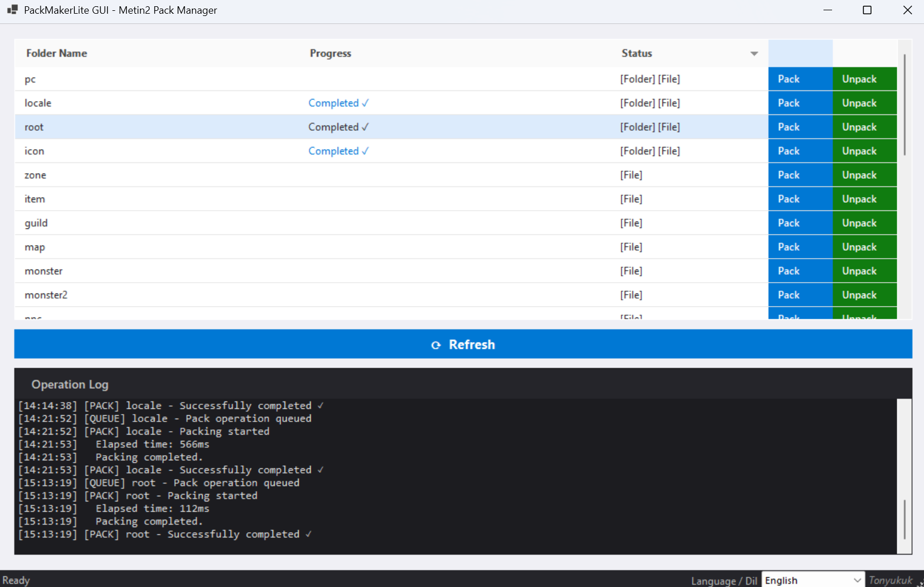The height and width of the screenshot is (587, 924).
Task: Unpack the icon folder
Action: 865,151
